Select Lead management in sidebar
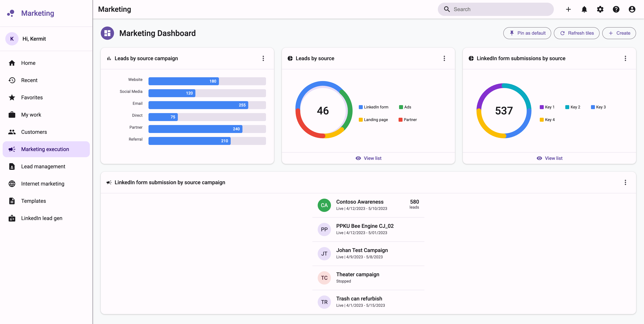Image resolution: width=644 pixels, height=324 pixels. 43,166
